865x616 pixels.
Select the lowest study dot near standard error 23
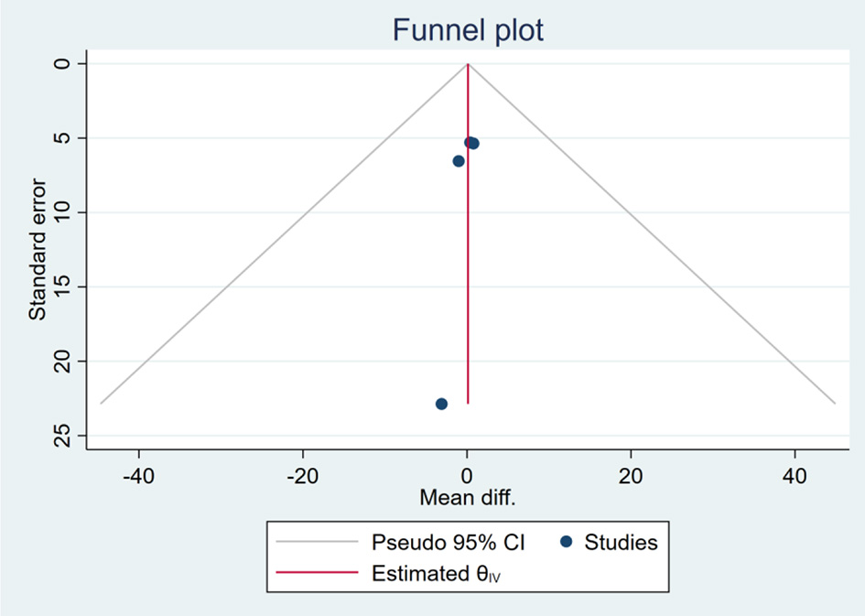pyautogui.click(x=441, y=404)
